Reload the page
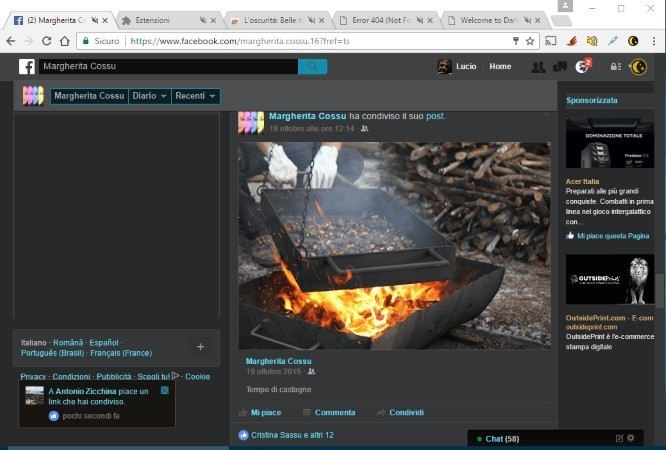The height and width of the screenshot is (450, 666). (45, 41)
